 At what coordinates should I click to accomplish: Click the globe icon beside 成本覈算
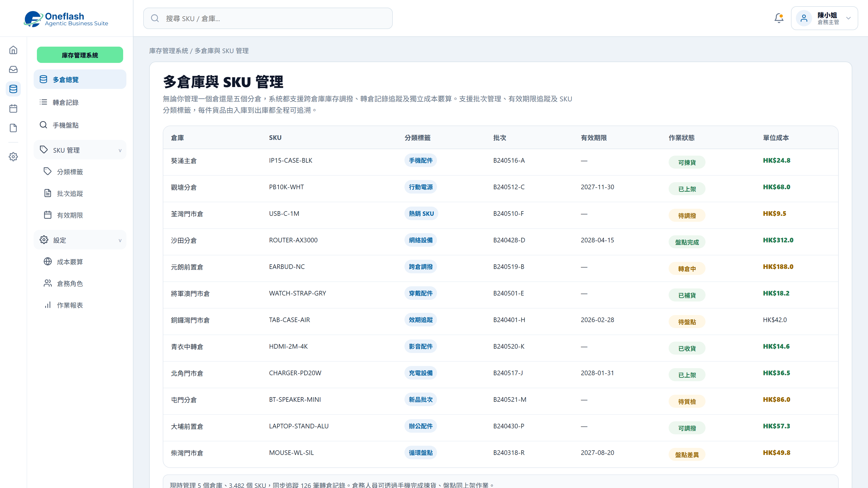[x=47, y=261]
